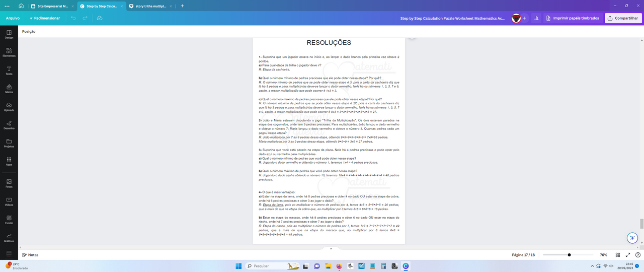Click the Compartilhar share button
Viewport: 644px width, 272px height.
pos(623,18)
